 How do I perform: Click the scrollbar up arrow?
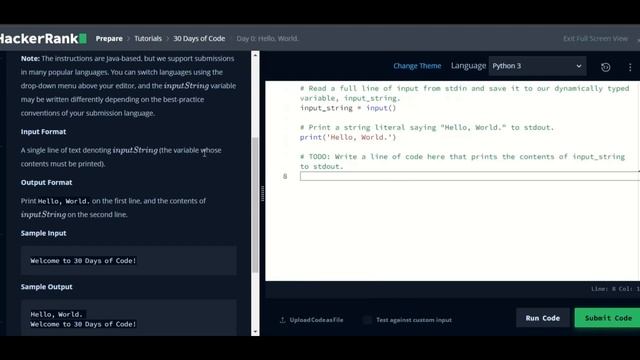tap(255, 55)
